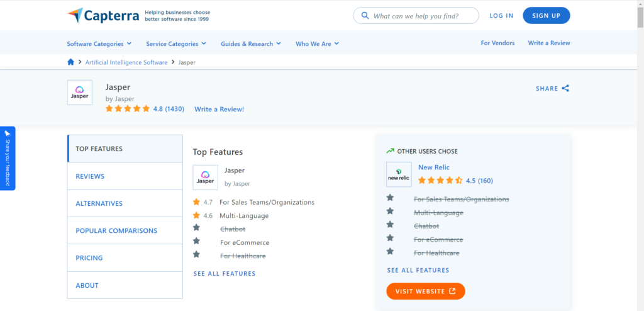Click Jasper logo under Top Features
The height and width of the screenshot is (311, 644).
206,178
